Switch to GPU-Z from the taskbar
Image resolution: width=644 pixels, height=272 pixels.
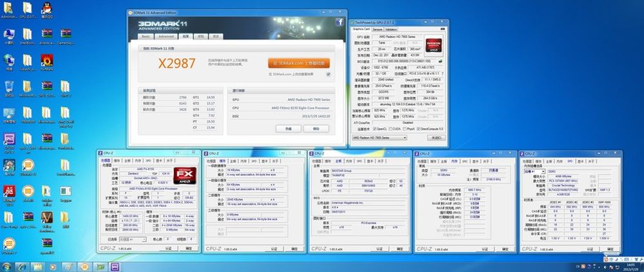pyautogui.click(x=99, y=267)
